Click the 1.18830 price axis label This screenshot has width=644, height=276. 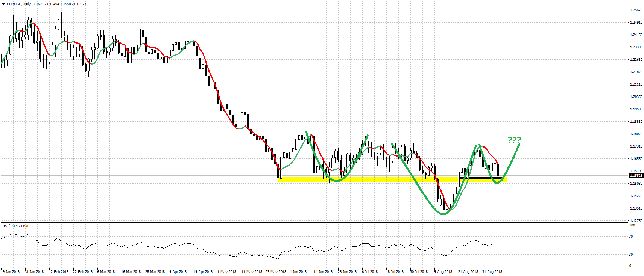[636, 122]
